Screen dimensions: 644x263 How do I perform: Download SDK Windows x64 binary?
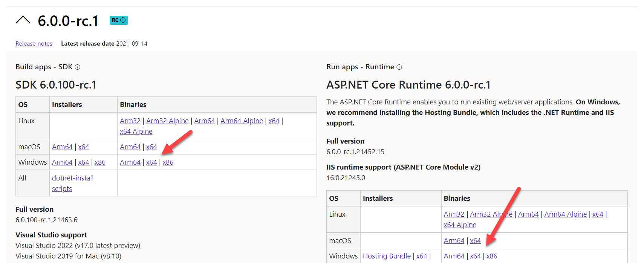point(151,162)
